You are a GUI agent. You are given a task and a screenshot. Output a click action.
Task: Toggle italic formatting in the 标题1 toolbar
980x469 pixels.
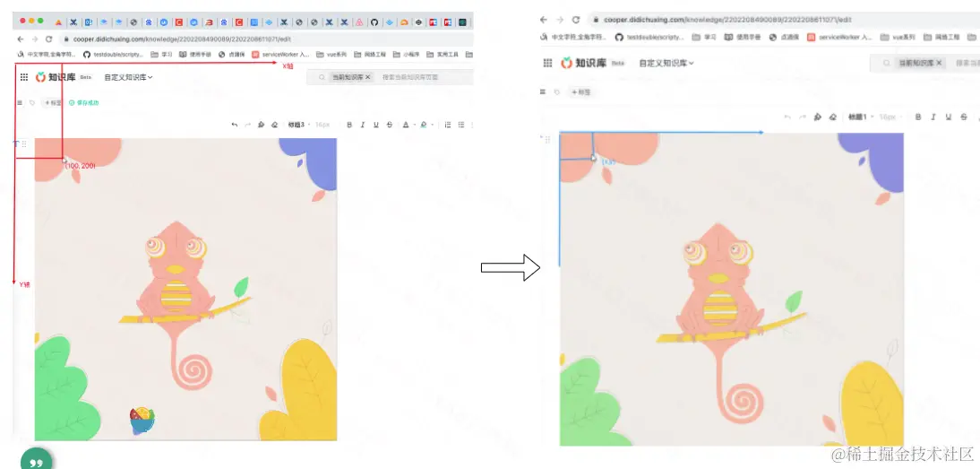(x=933, y=117)
